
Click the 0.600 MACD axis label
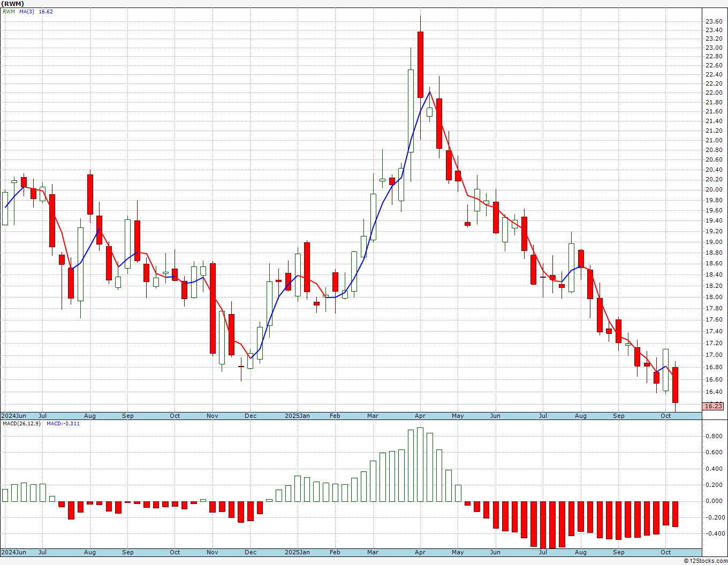pos(714,452)
